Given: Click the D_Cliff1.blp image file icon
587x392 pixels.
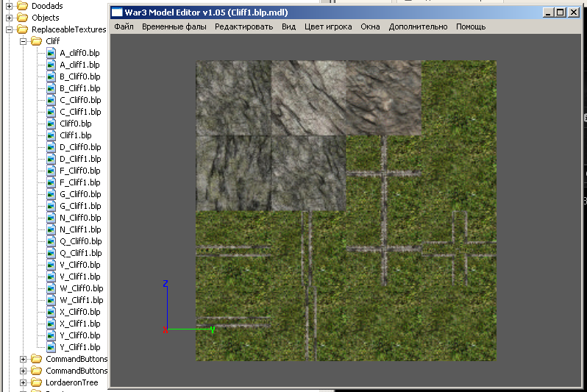Looking at the screenshot, I should (x=51, y=159).
